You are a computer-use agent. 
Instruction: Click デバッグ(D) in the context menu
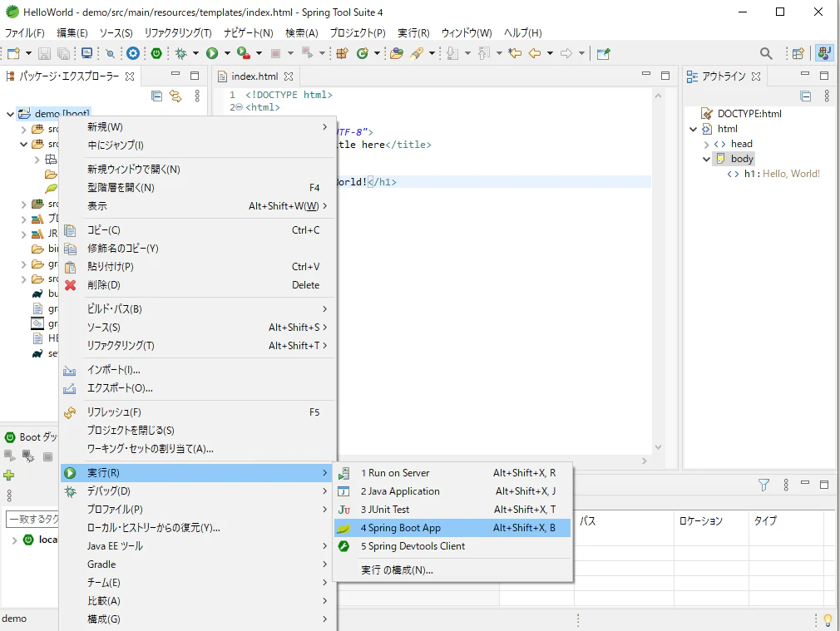pyautogui.click(x=197, y=491)
